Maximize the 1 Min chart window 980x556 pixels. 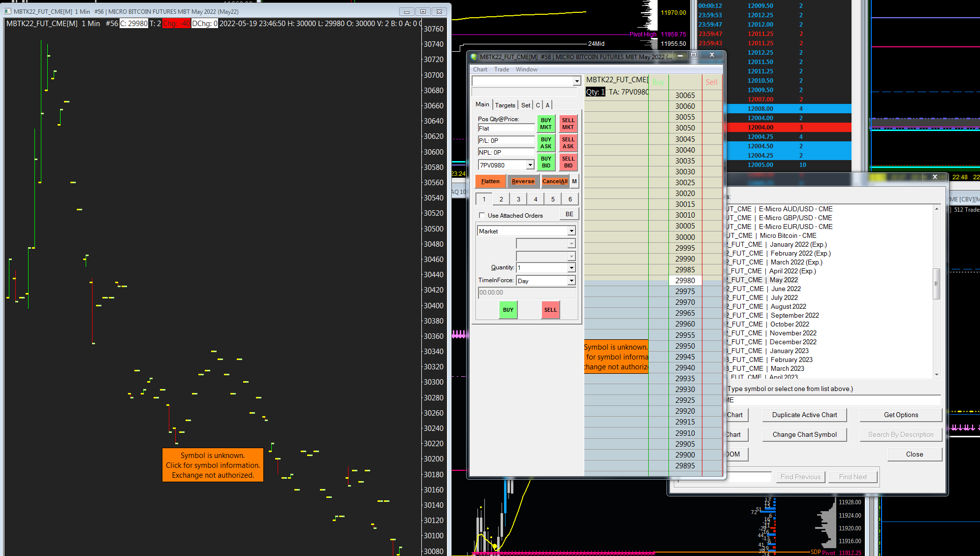pos(423,11)
